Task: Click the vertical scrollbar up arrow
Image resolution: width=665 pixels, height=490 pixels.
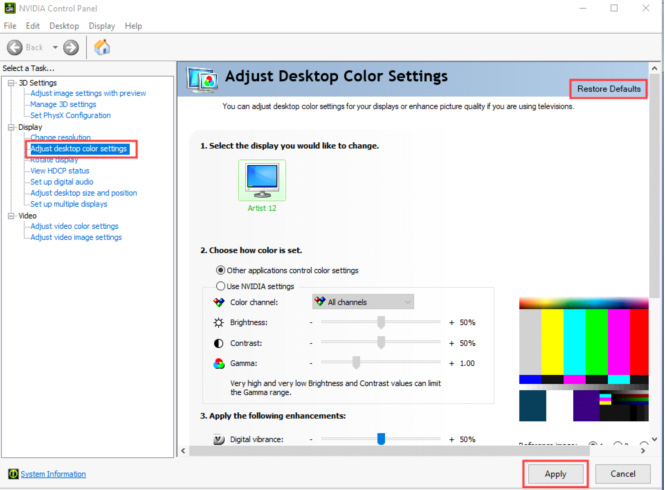Action: coord(654,68)
